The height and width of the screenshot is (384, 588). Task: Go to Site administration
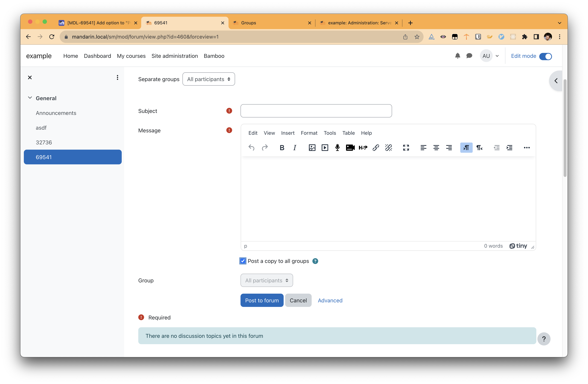pos(174,56)
